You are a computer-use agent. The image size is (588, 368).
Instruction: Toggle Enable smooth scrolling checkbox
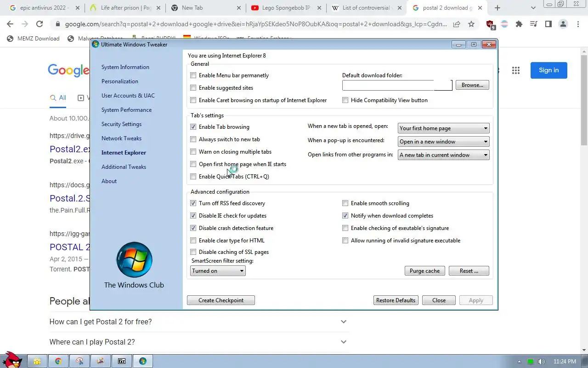click(x=345, y=203)
